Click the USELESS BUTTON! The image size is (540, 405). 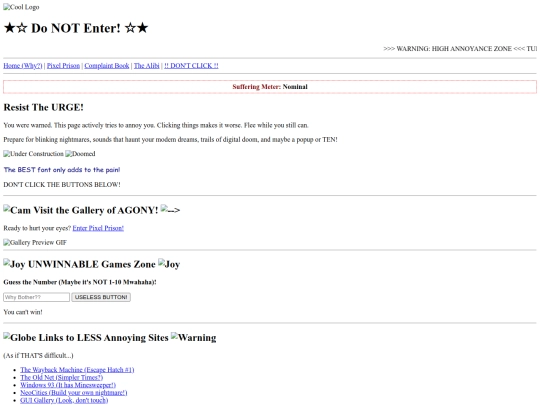(x=101, y=297)
